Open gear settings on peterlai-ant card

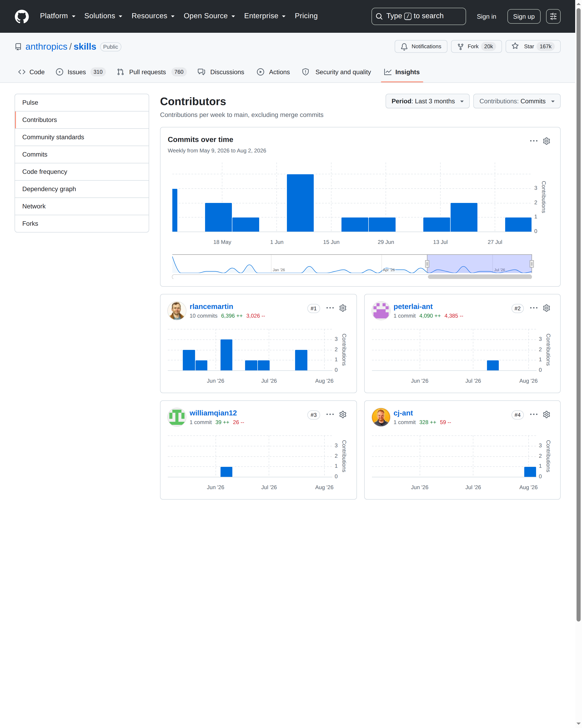(x=546, y=308)
